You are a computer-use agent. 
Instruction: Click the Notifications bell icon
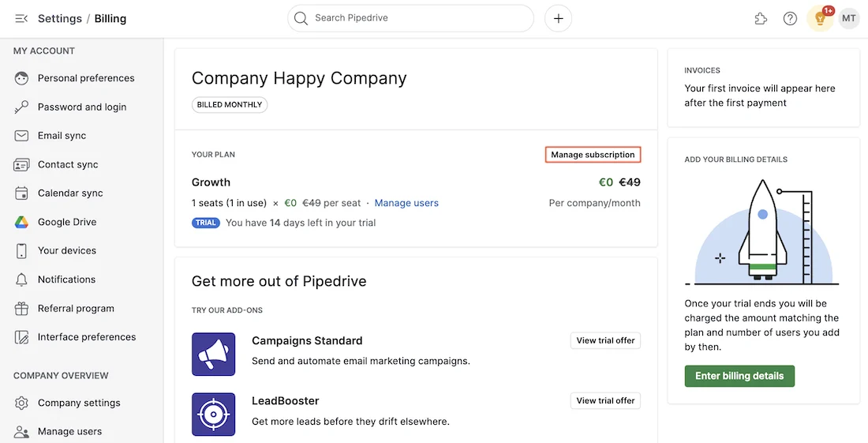click(x=21, y=280)
